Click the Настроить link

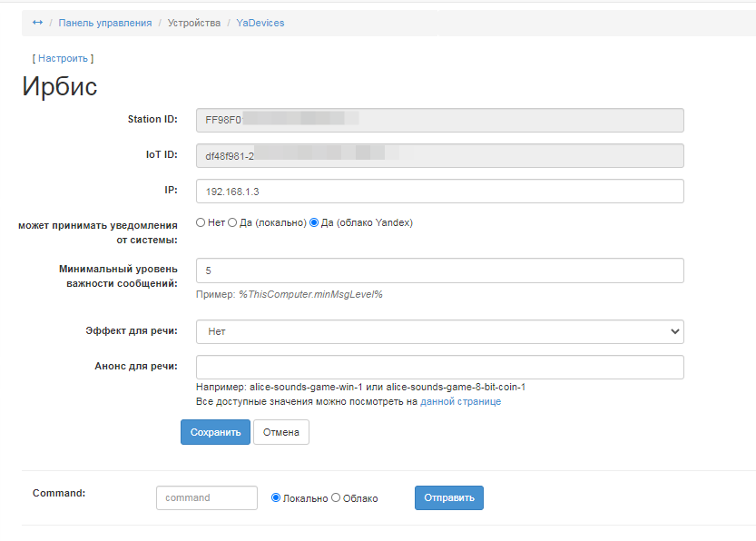[63, 58]
